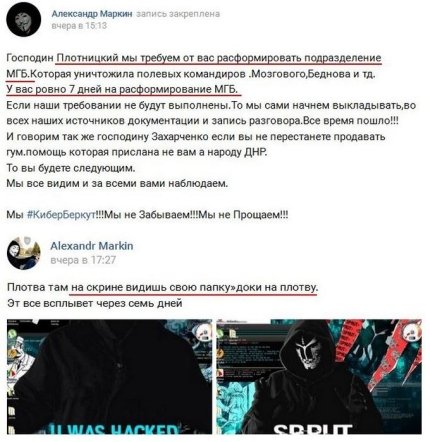This screenshot has height=442, width=430.
Task: Open the SPRUT hooded-figure screenshot
Action: [x=319, y=377]
